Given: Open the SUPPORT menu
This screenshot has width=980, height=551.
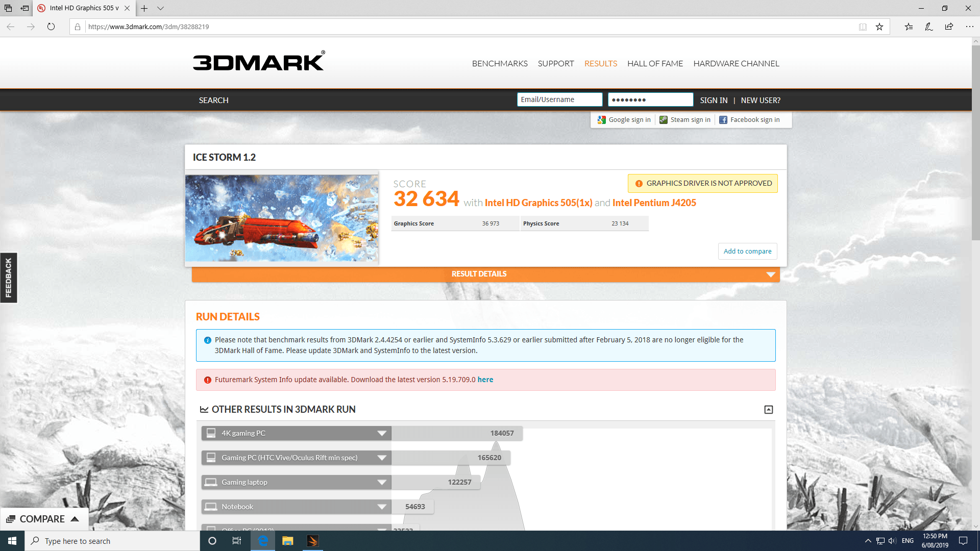Looking at the screenshot, I should pos(556,64).
